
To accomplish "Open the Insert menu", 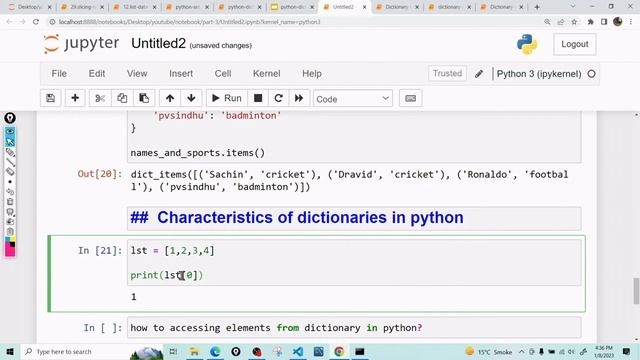I will 181,73.
